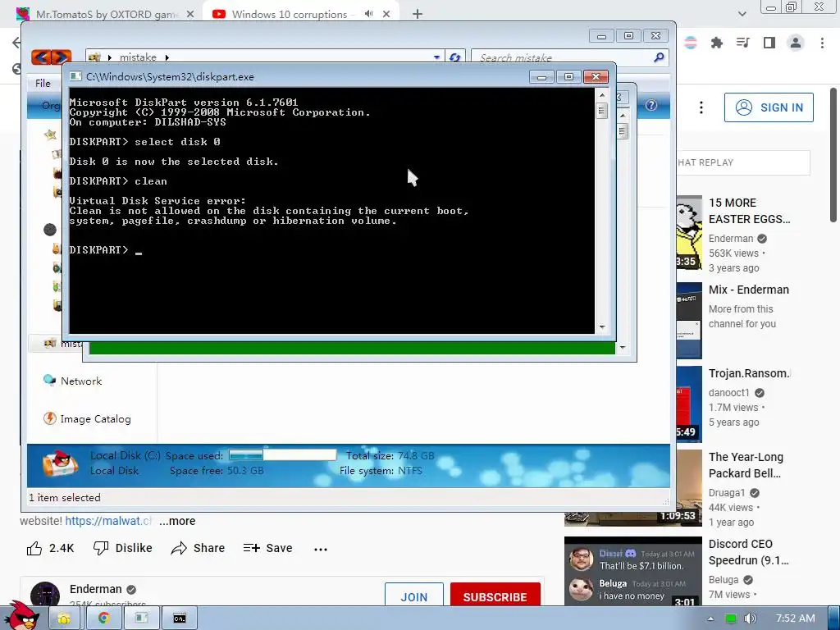Open YouTube settings dots beside Sign In
The height and width of the screenshot is (630, 840).
point(701,107)
